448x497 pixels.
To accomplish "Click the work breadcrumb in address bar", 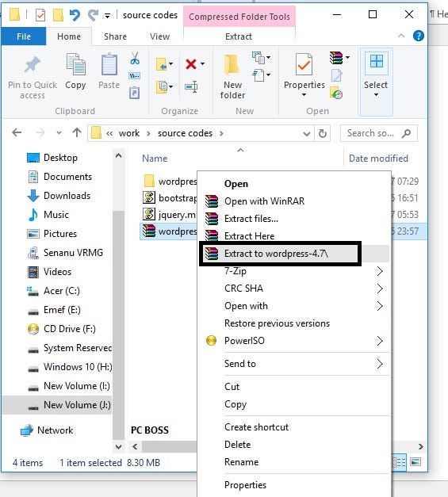I will coord(129,133).
